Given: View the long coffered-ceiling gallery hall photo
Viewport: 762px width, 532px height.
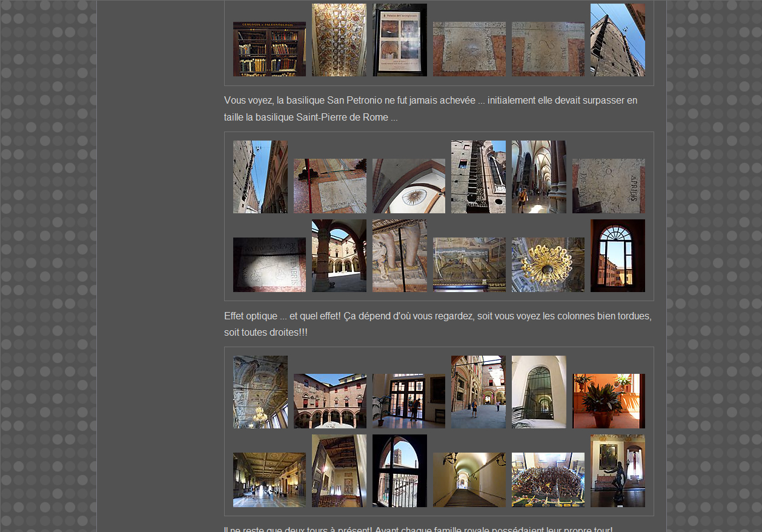Looking at the screenshot, I should point(269,480).
